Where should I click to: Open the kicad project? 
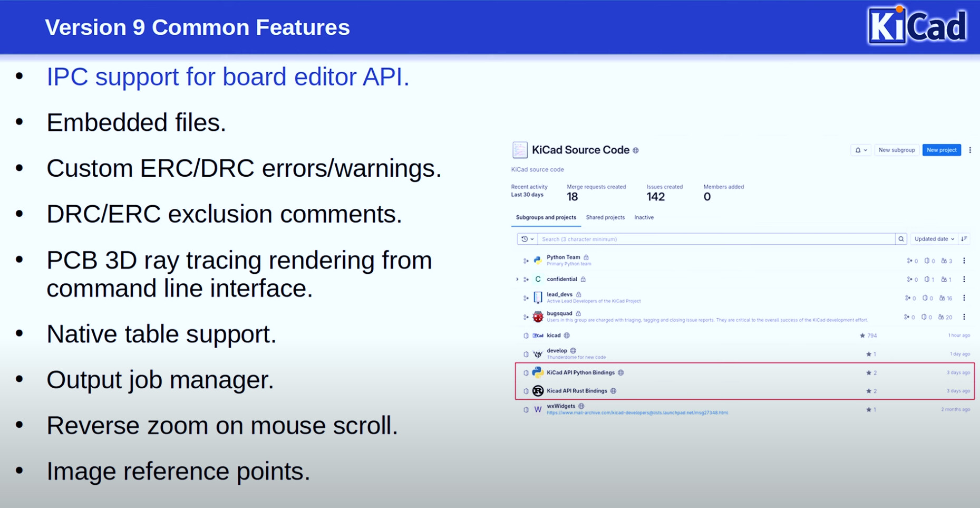(554, 336)
